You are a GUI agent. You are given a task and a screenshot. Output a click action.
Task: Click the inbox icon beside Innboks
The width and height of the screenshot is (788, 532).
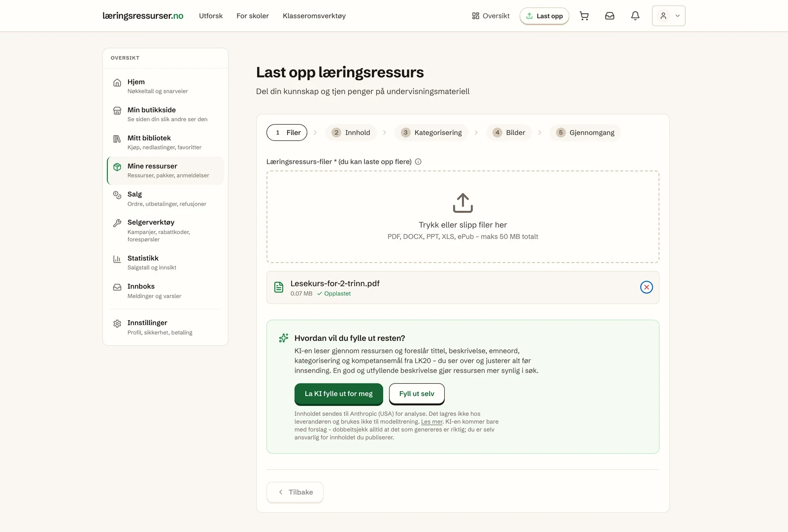pos(117,287)
